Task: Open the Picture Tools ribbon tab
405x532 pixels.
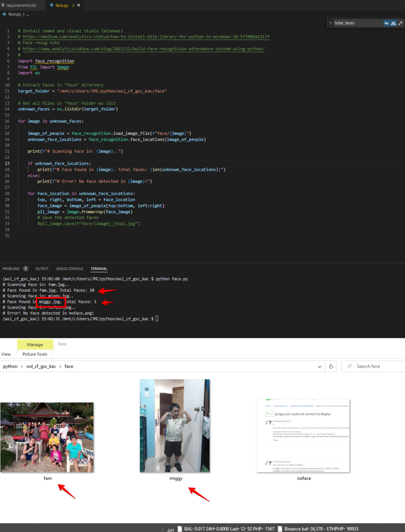Action: 35,354
